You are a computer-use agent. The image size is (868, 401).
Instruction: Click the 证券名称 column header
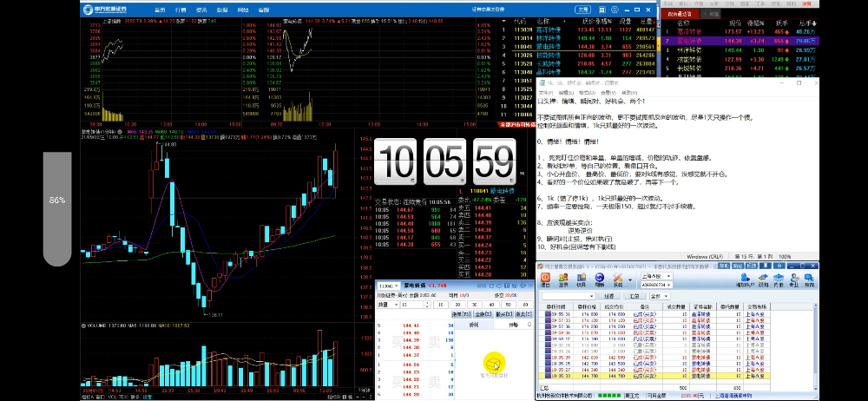coord(702,307)
